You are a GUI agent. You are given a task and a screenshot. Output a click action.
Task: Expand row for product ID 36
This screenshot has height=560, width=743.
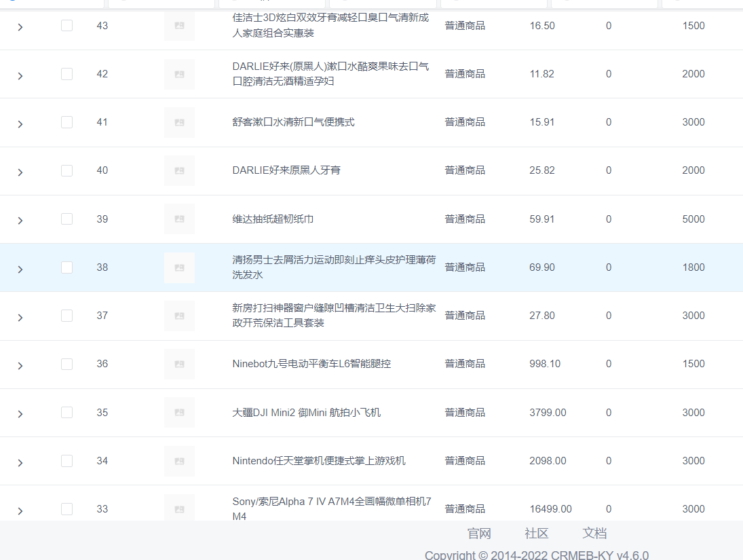click(x=20, y=366)
